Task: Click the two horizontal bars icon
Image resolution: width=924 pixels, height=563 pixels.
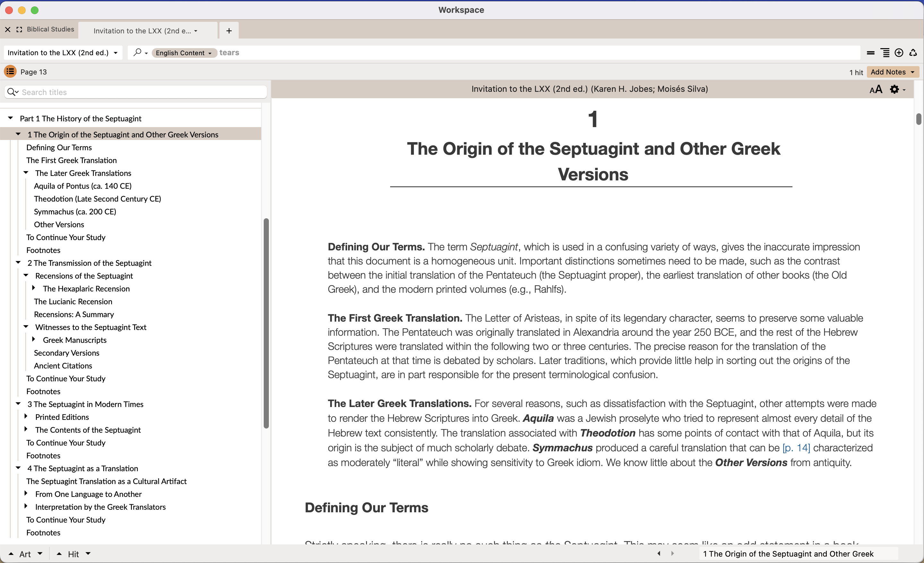Action: tap(871, 53)
